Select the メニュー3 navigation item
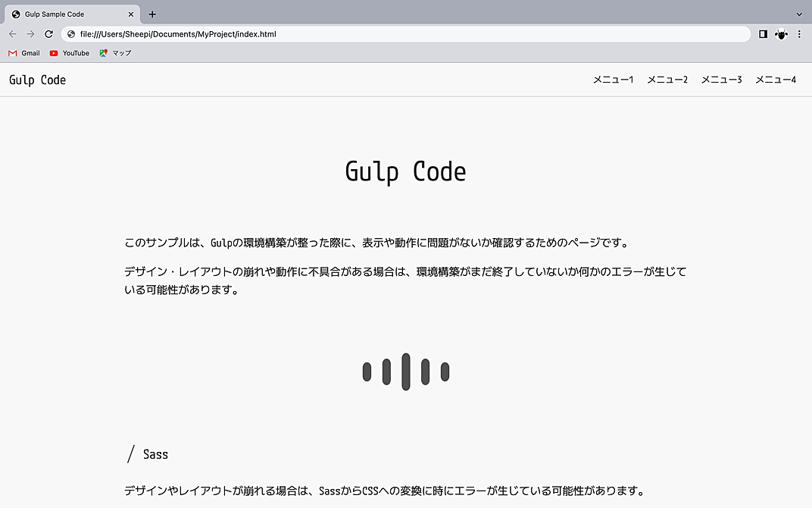812x508 pixels. click(x=722, y=79)
